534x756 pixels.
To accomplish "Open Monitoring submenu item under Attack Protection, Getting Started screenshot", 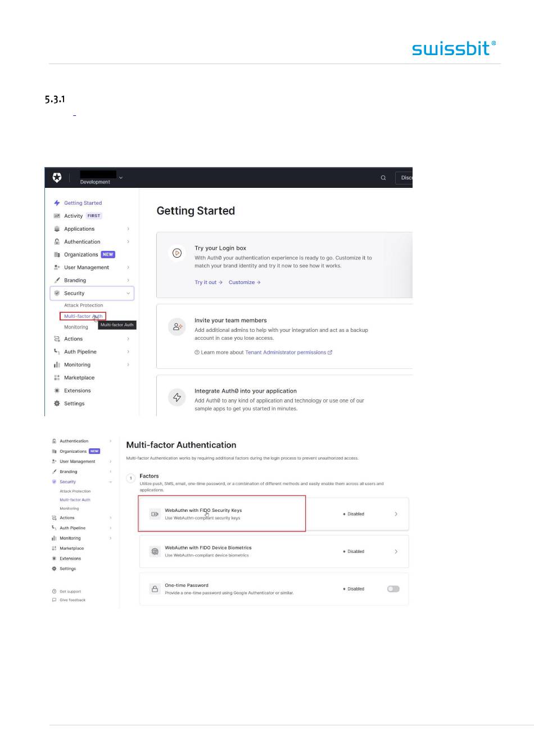I will (x=76, y=327).
